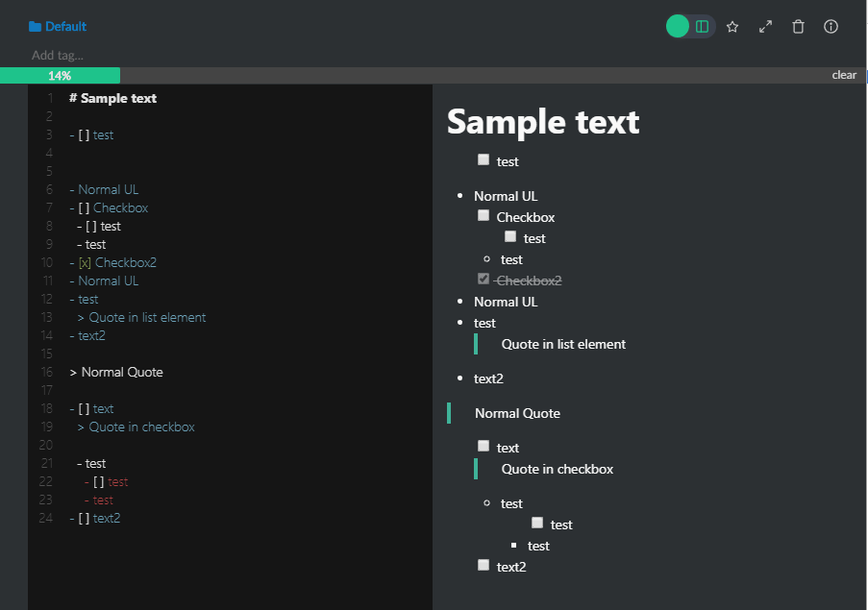The image size is (868, 610).
Task: Select the split view layout icon
Action: pos(702,27)
